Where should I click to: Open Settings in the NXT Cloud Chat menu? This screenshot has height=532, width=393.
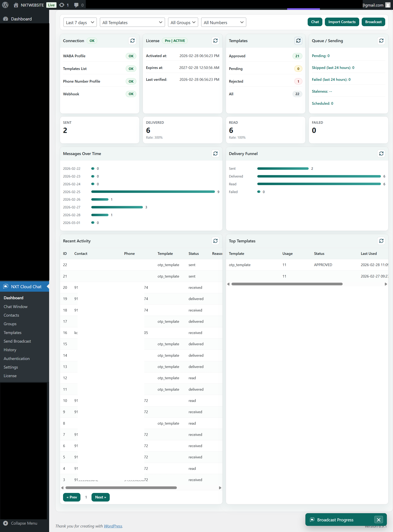11,367
